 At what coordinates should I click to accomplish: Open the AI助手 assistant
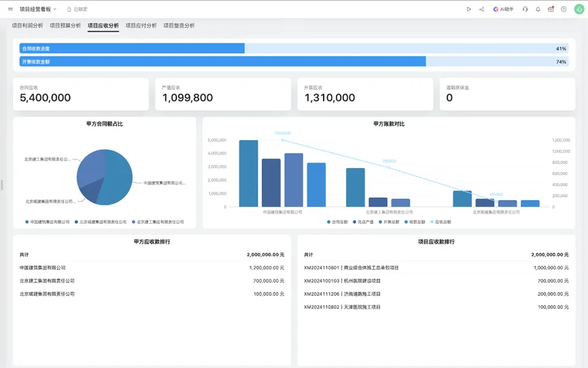[503, 10]
